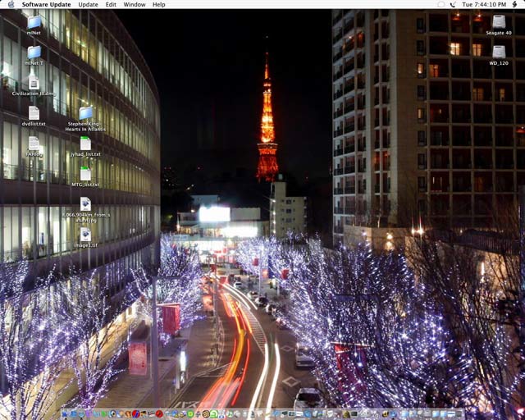The height and width of the screenshot is (420, 525).
Task: Open the Software Update application menu
Action: (46, 4)
